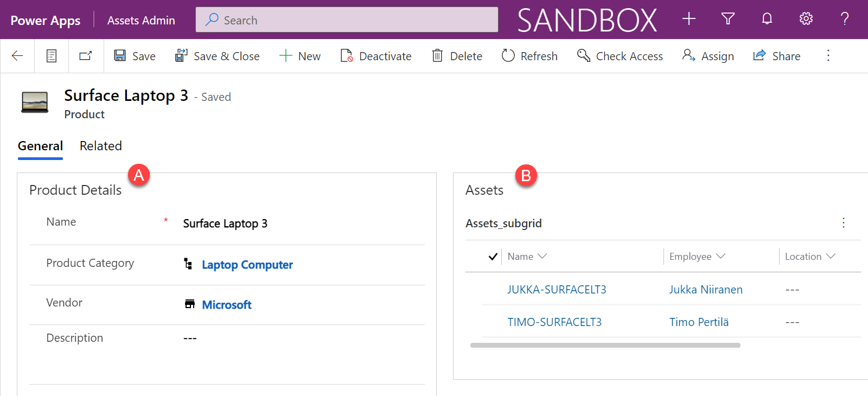Screen dimensions: 868x396
Task: Switch to the Related tab
Action: click(x=101, y=146)
